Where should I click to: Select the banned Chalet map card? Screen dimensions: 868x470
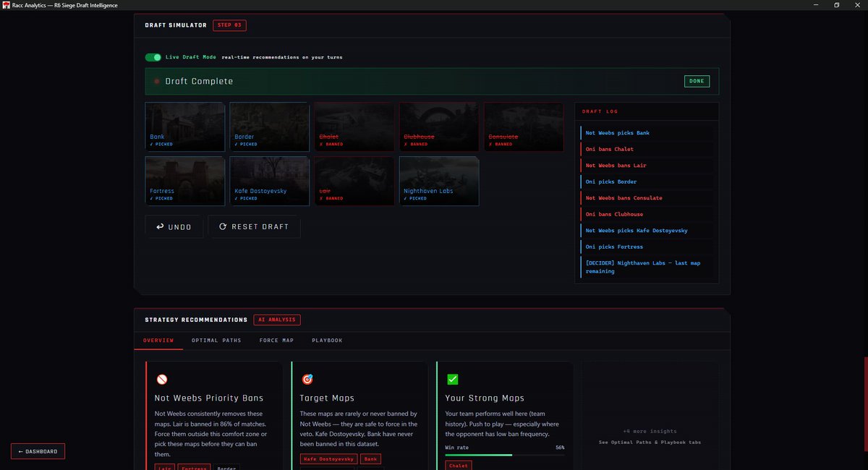point(354,127)
